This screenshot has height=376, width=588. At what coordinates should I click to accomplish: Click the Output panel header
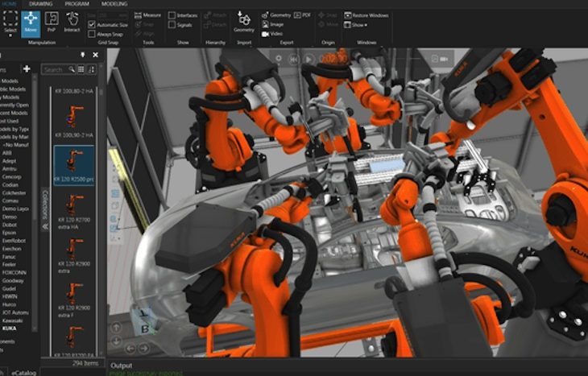(122, 365)
